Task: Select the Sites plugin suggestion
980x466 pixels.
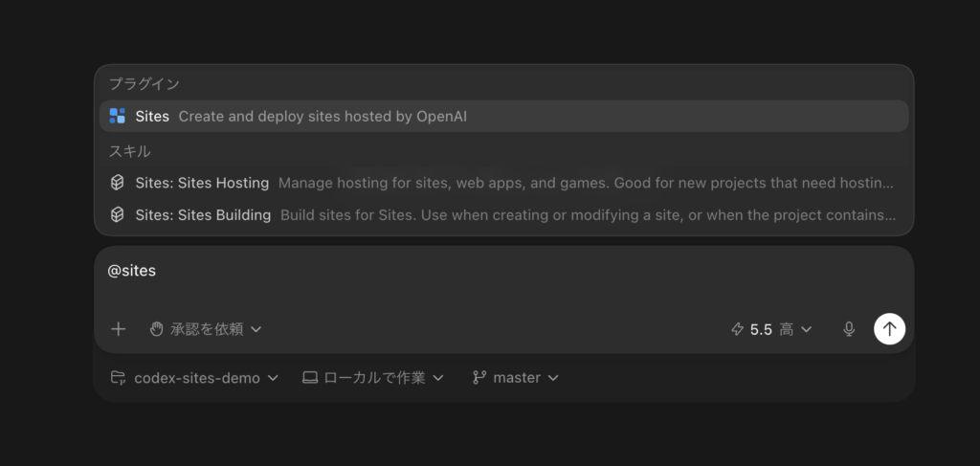Action: (503, 116)
